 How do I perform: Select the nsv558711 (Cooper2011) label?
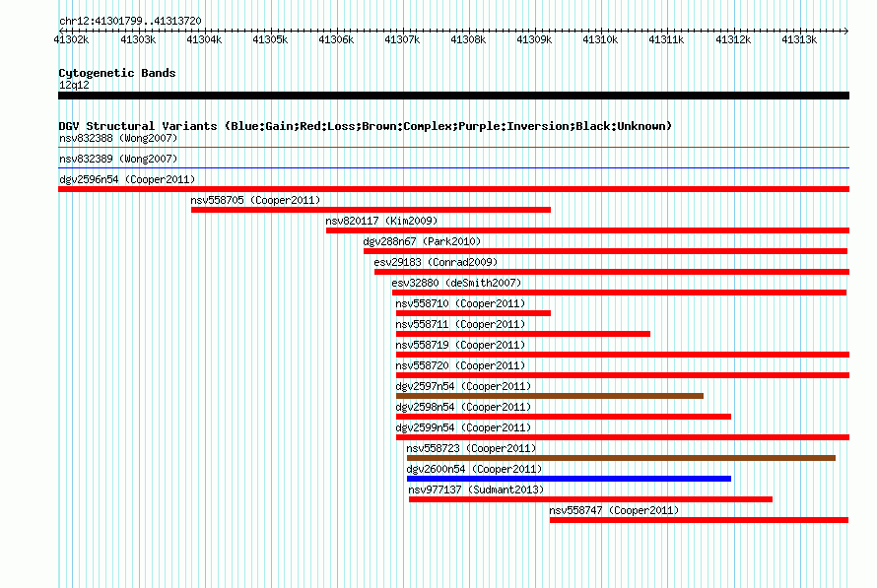pos(460,324)
